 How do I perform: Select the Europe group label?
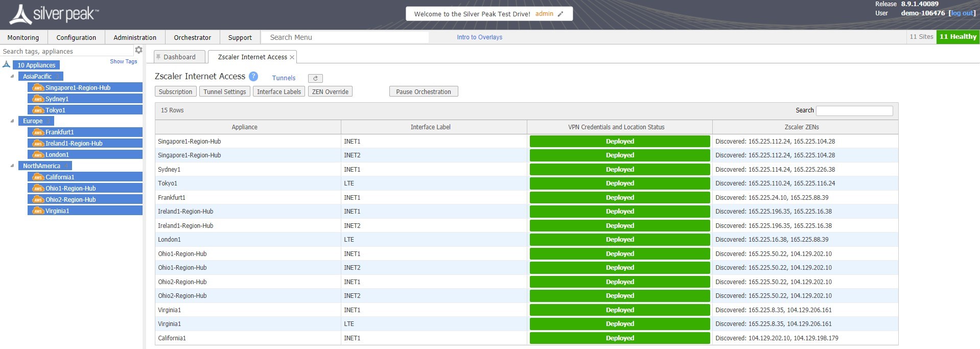point(36,121)
